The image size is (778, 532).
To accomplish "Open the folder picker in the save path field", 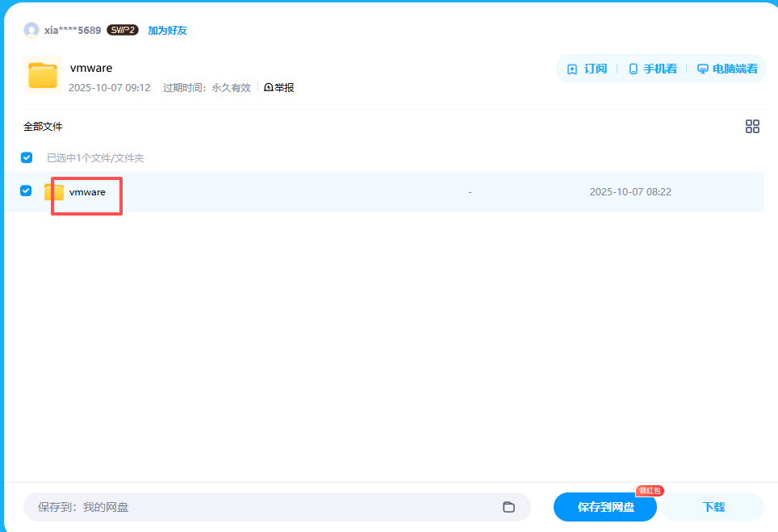I will point(508,506).
